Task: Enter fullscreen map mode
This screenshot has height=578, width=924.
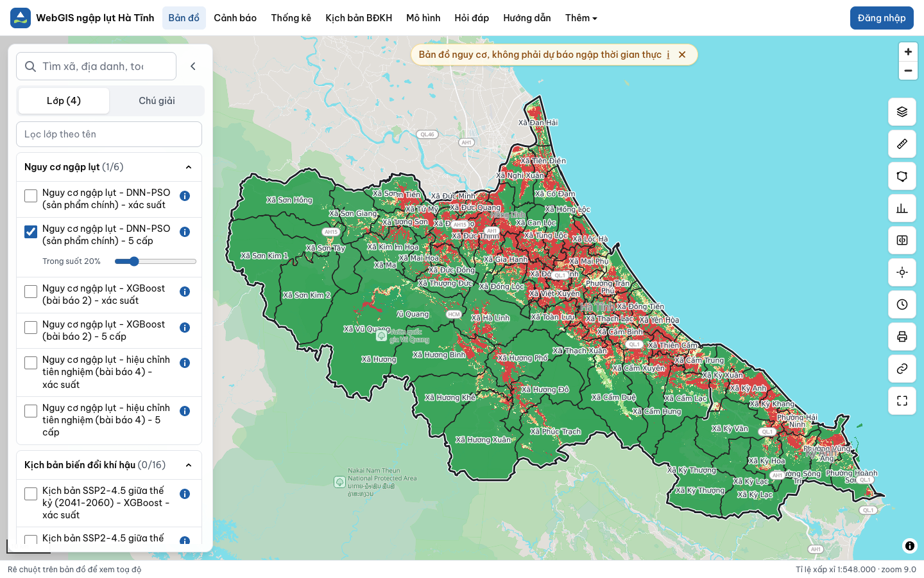Action: pos(902,401)
